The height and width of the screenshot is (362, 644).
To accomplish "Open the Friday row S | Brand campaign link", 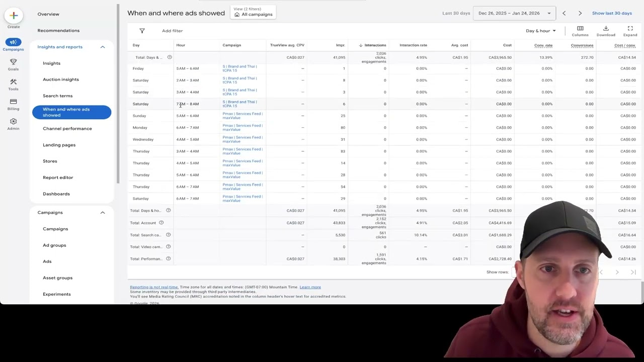I will tap(239, 68).
